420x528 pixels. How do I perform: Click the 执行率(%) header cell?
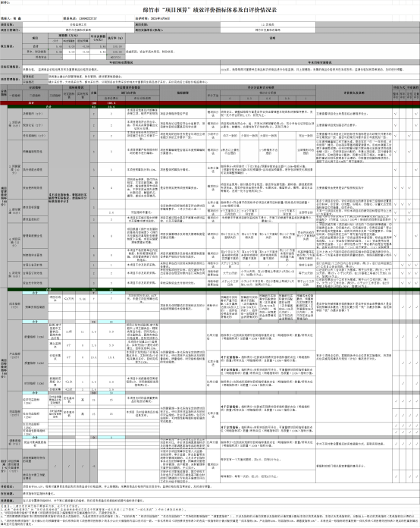(x=116, y=38)
